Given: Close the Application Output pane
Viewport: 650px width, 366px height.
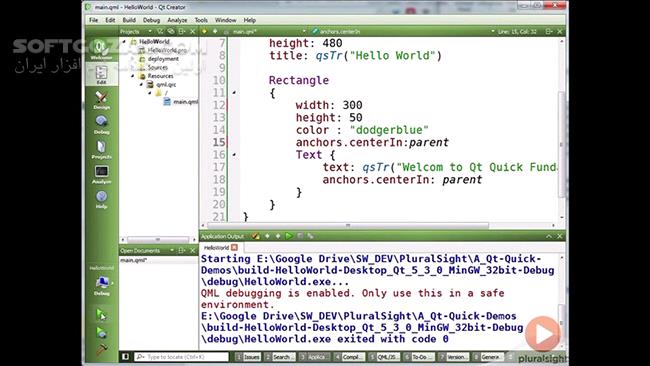Looking at the screenshot, I should coord(560,236).
